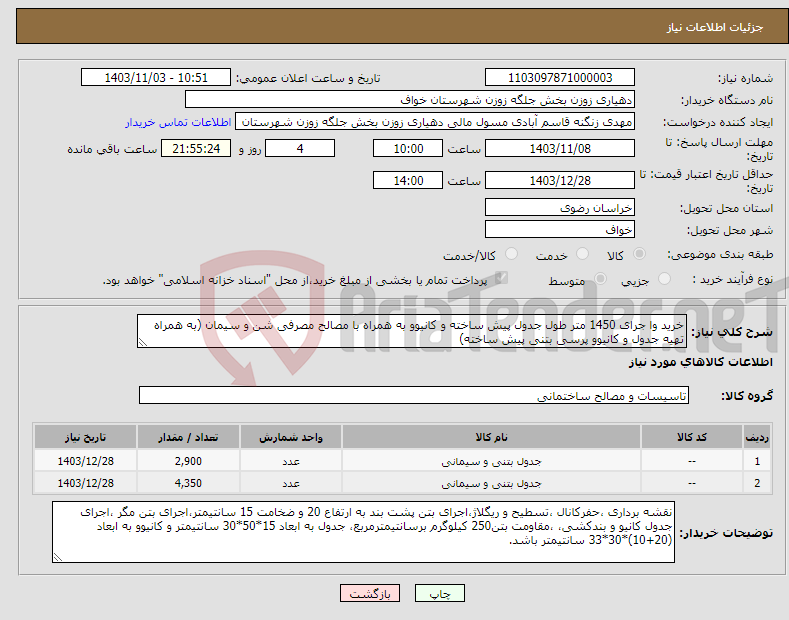Click the validity time field 14:00

tap(408, 180)
